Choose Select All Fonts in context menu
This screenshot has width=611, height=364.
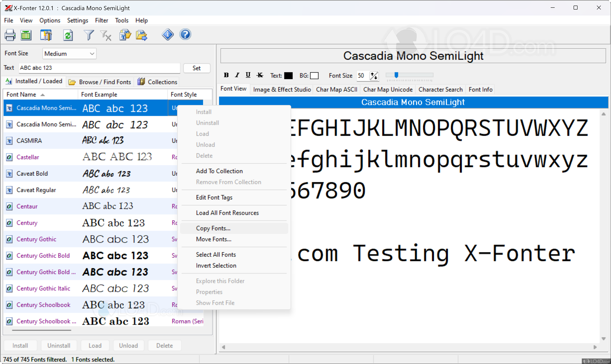click(234, 255)
